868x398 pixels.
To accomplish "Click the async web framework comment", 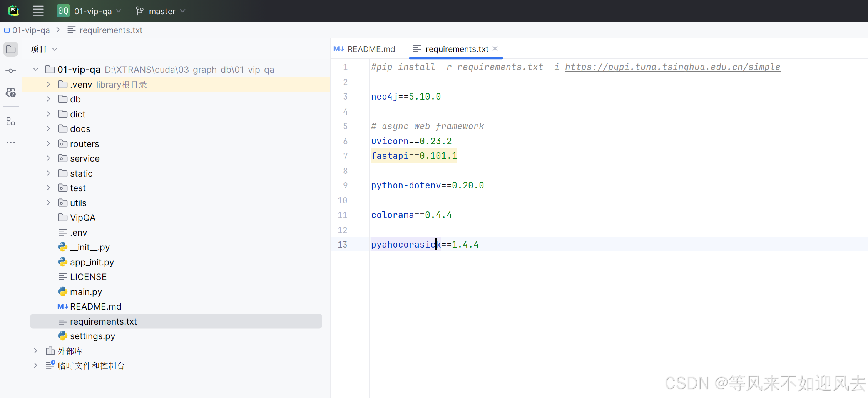I will pos(427,126).
